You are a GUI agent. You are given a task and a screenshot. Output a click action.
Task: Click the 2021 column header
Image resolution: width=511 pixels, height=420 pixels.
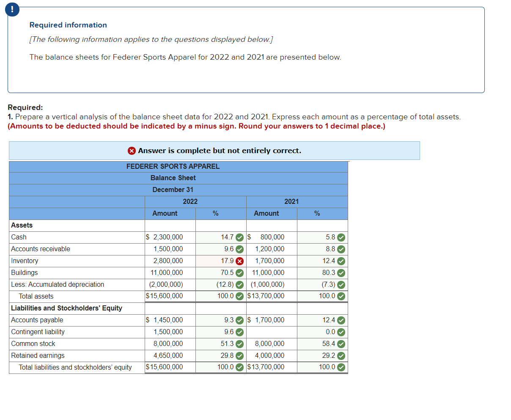pyautogui.click(x=291, y=202)
